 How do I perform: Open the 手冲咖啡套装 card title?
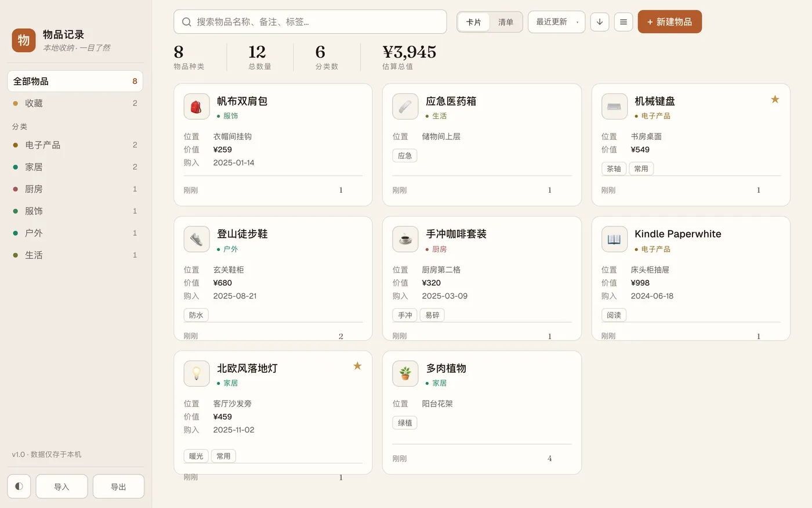(x=456, y=234)
